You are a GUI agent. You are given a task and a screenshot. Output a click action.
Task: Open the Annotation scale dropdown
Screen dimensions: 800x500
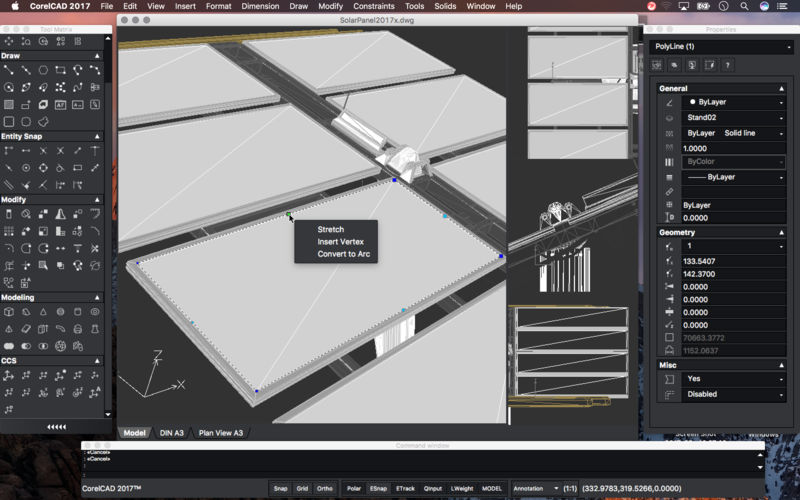[536, 488]
